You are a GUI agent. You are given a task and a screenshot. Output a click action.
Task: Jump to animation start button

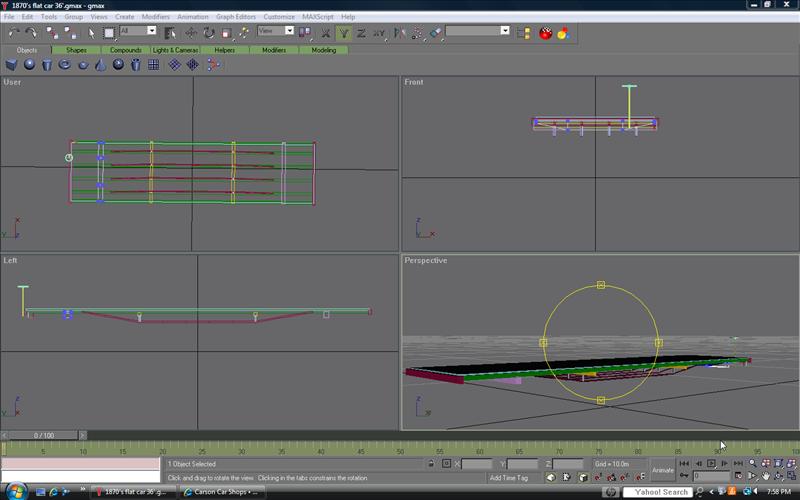point(684,463)
